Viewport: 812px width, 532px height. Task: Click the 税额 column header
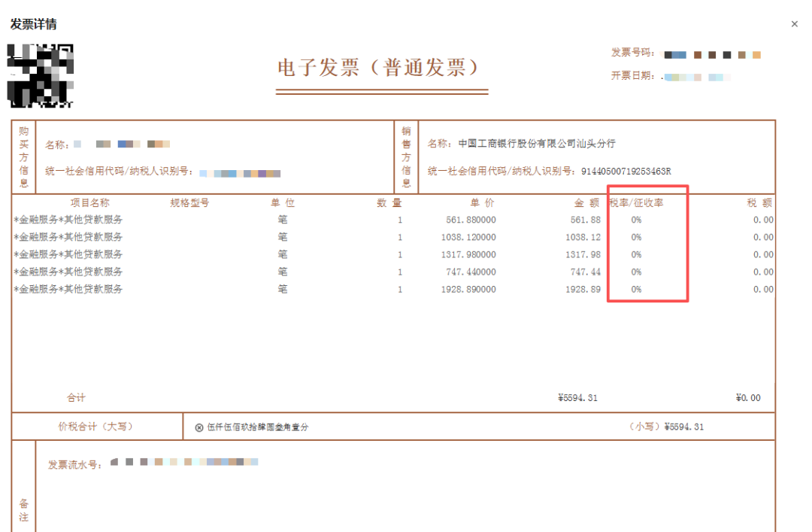coord(759,202)
